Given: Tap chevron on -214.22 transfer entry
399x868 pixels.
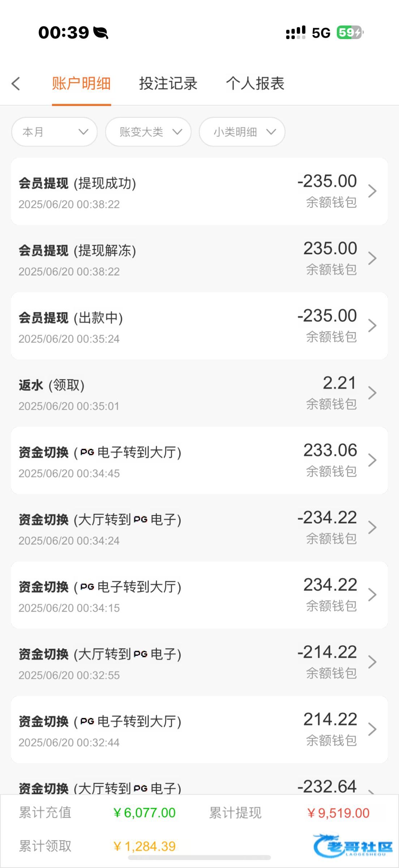Looking at the screenshot, I should pos(372,662).
